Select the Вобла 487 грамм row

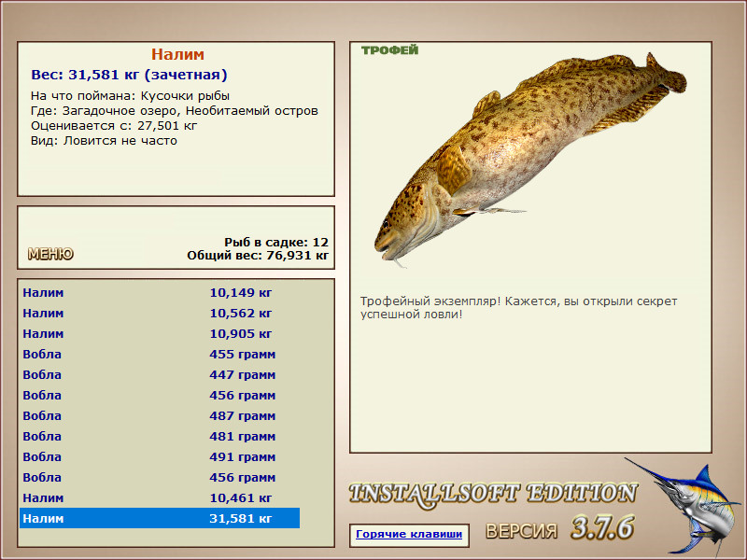pyautogui.click(x=160, y=415)
